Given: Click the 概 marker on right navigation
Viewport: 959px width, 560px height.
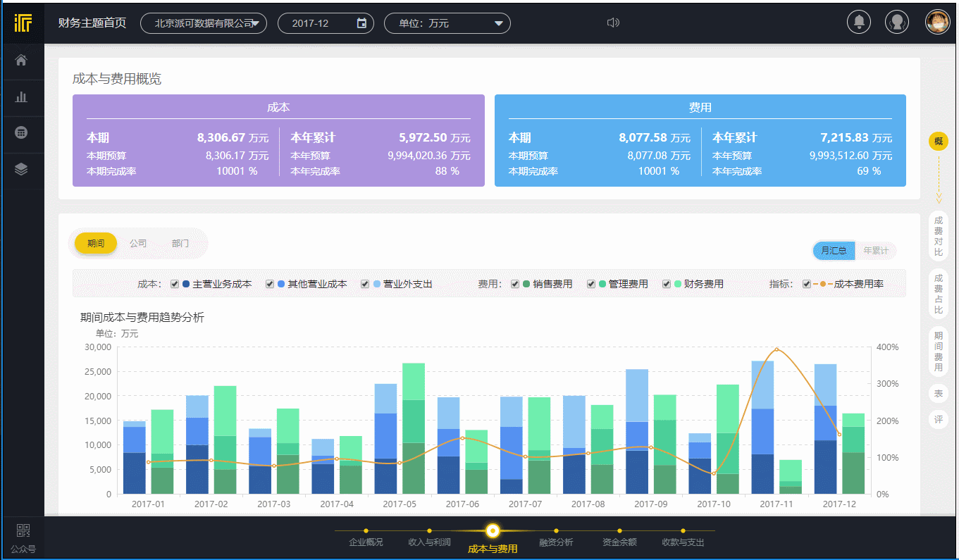Looking at the screenshot, I should point(939,142).
